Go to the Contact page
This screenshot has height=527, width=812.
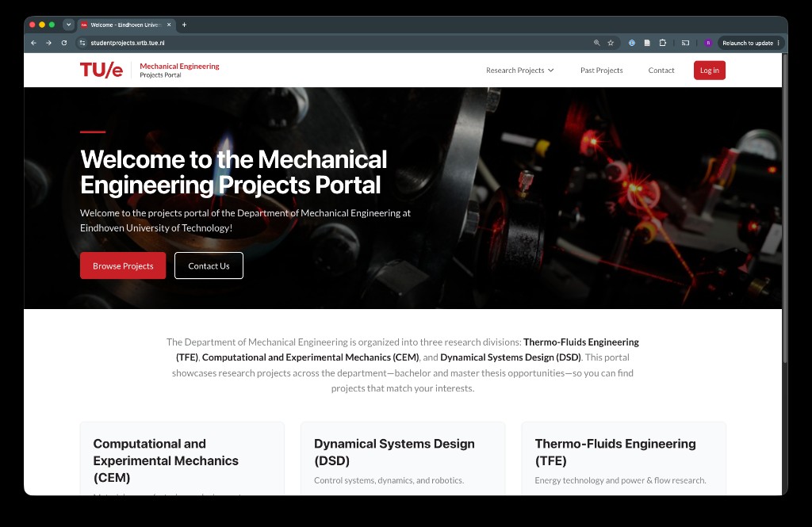click(661, 71)
